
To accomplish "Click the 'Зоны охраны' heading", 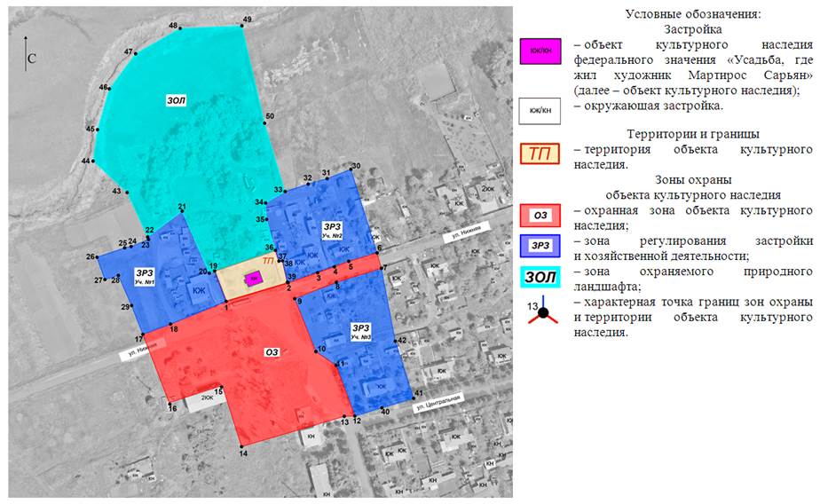I will point(693,180).
